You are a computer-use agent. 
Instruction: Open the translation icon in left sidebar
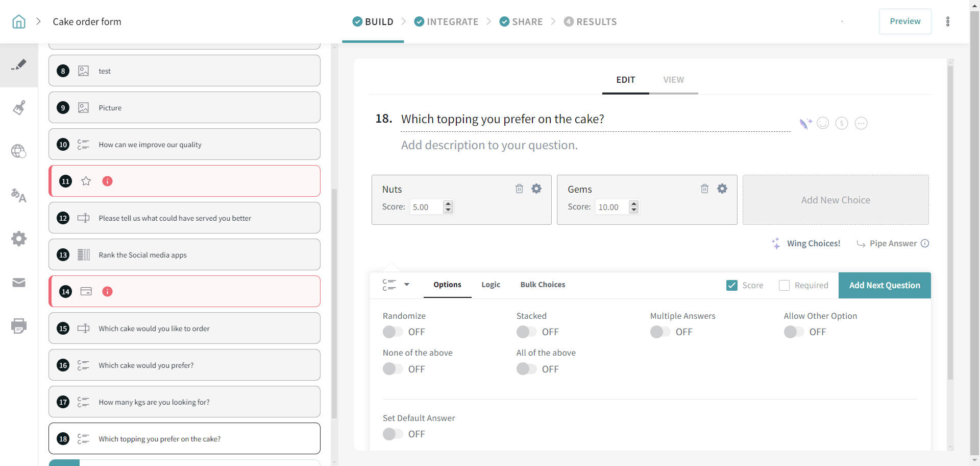pyautogui.click(x=19, y=195)
